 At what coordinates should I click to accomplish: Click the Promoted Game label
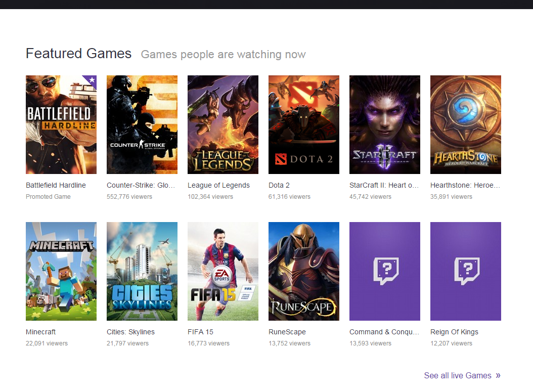coord(48,197)
